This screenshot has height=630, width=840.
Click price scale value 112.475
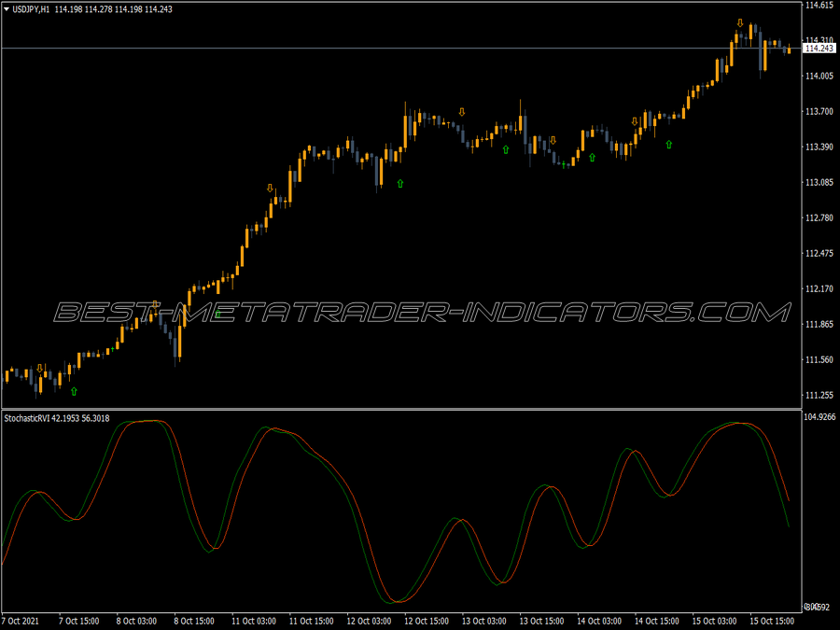click(x=819, y=253)
